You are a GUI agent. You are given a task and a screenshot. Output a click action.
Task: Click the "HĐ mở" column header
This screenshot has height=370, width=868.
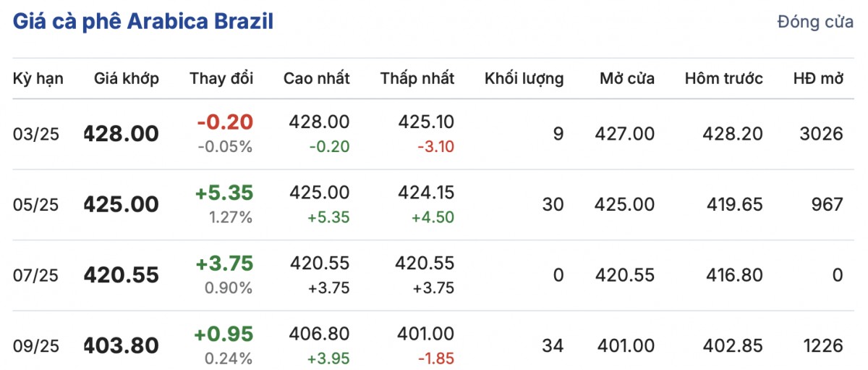(818, 78)
